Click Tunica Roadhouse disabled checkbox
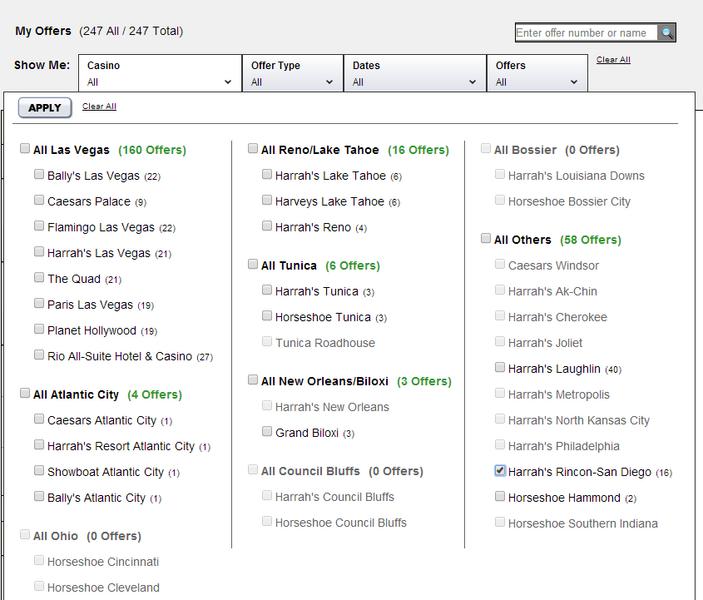703x600 pixels. point(267,342)
